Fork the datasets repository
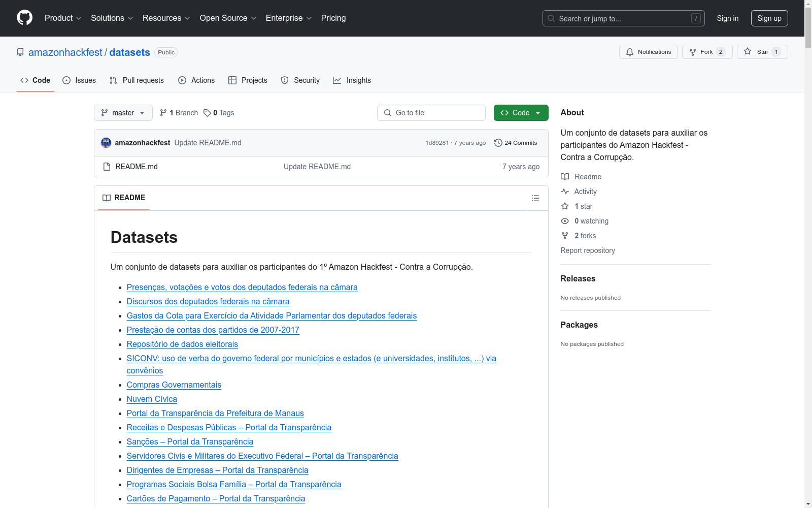Viewport: 812px width, 508px height. pos(707,52)
